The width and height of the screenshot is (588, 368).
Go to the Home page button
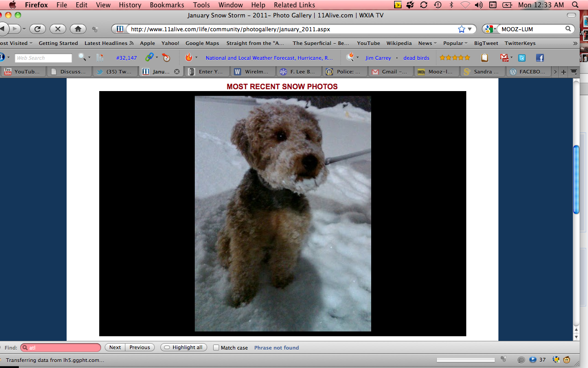click(78, 29)
